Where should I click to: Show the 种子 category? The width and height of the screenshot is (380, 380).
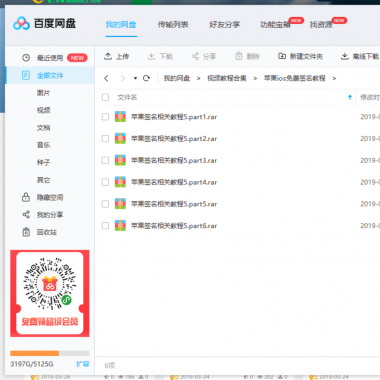pos(43,162)
